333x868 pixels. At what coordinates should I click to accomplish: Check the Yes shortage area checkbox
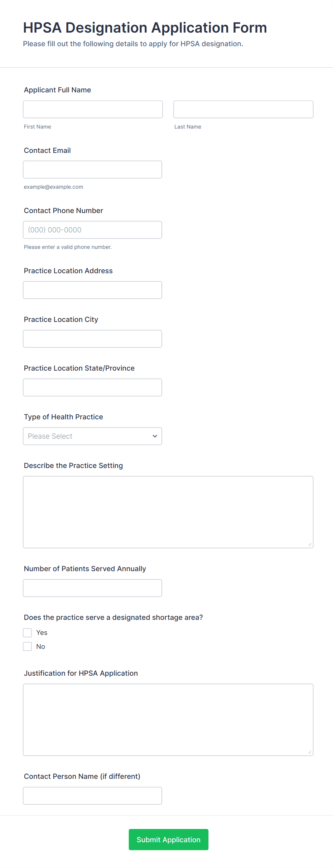click(x=28, y=633)
